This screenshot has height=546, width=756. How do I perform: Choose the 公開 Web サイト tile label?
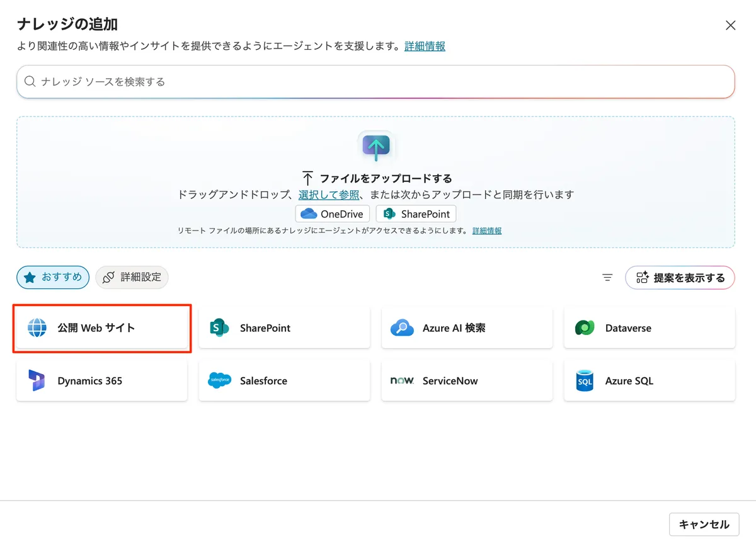tap(96, 328)
